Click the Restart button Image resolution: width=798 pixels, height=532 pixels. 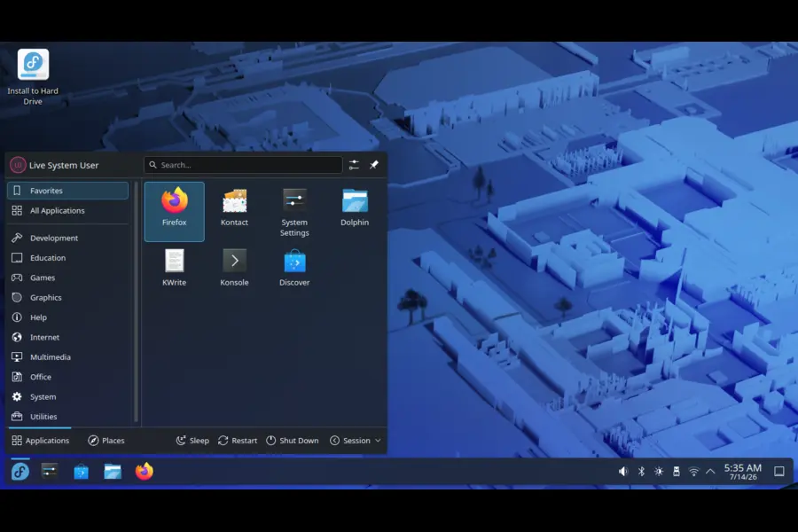(x=237, y=441)
